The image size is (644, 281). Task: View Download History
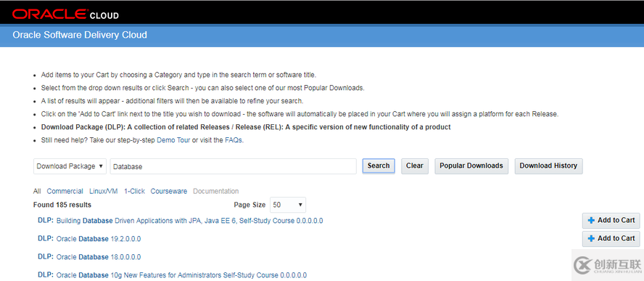pos(548,166)
